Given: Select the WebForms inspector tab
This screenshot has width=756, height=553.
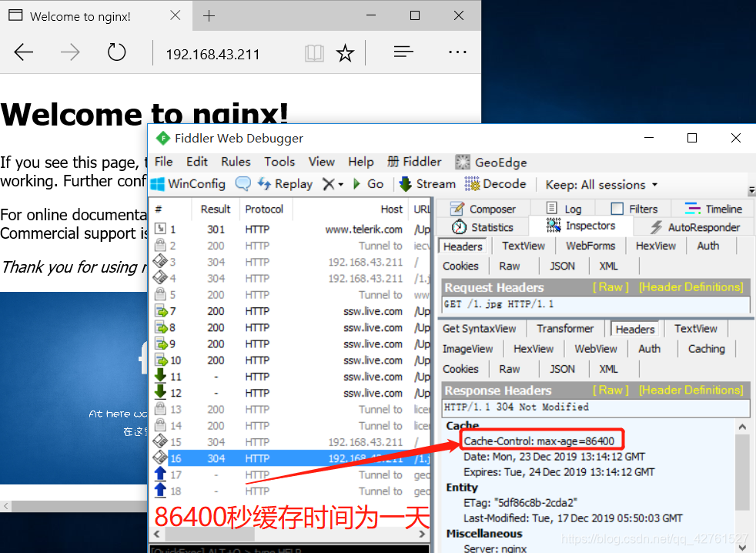Looking at the screenshot, I should point(590,246).
